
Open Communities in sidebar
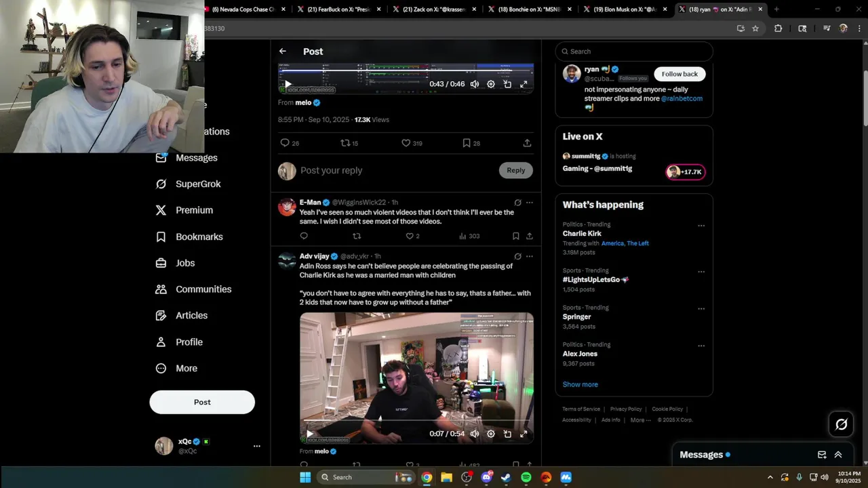[193, 289]
